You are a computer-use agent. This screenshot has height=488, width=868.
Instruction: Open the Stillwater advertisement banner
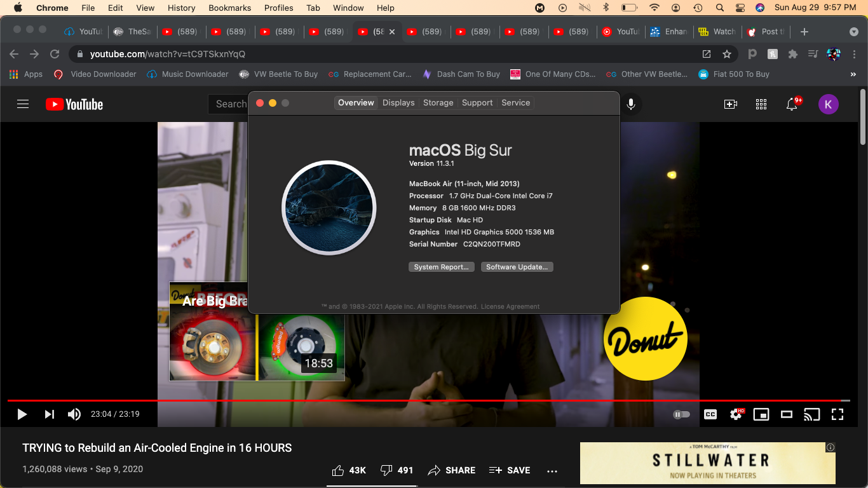707,463
